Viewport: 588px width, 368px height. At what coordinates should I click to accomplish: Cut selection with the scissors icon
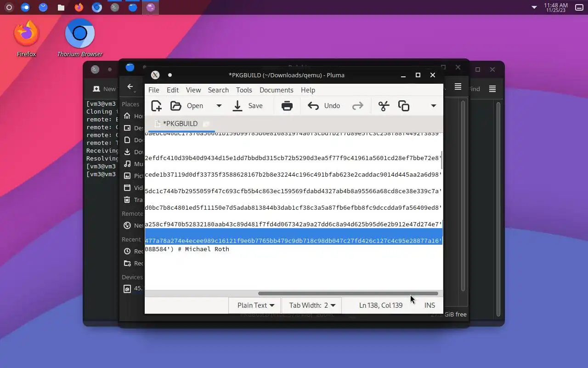pos(384,106)
